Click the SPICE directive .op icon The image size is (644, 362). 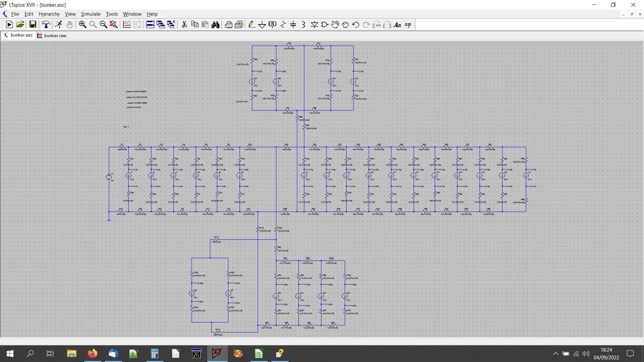pos(408,25)
